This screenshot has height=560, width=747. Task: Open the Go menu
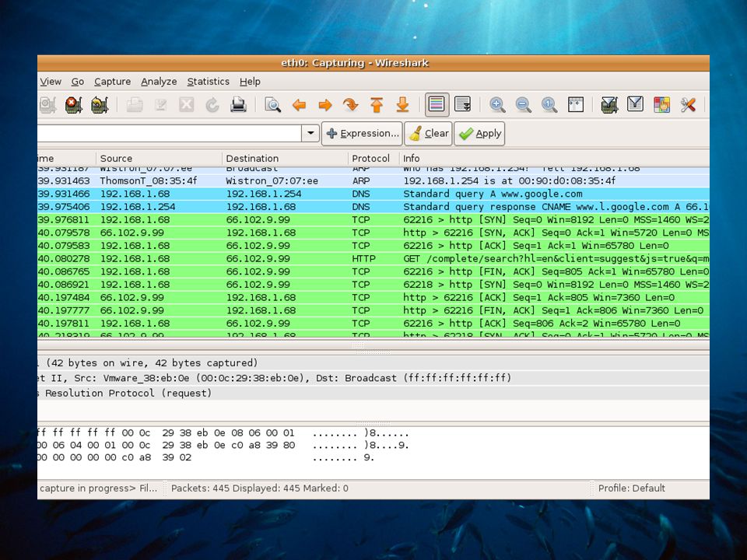click(78, 82)
